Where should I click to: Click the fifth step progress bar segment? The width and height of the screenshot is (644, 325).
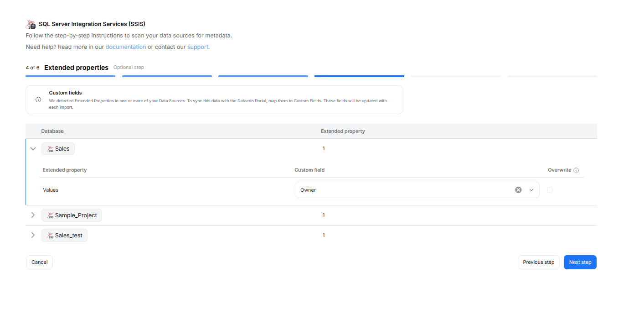click(x=455, y=76)
